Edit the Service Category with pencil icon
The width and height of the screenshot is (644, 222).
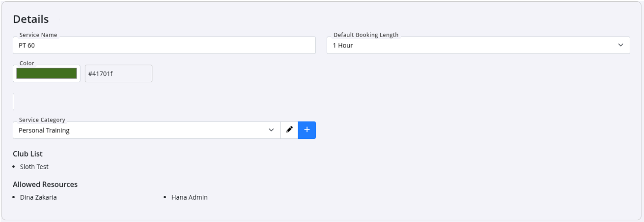289,130
